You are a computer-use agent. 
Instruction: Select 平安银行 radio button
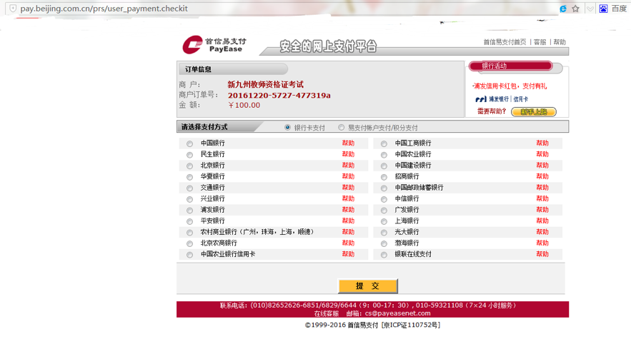(189, 221)
